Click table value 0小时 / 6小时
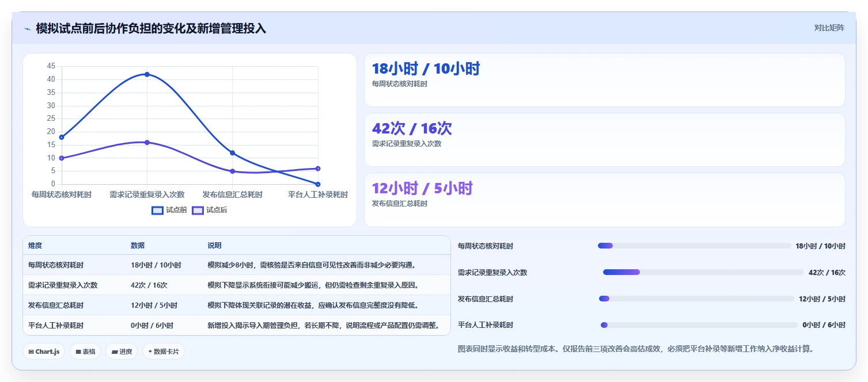Screen dimensions: 868x382 152,326
